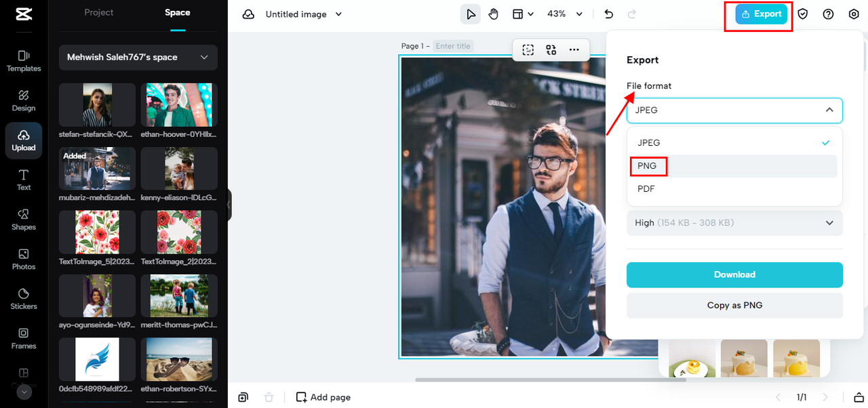The width and height of the screenshot is (868, 408).
Task: Click the CapCut logo icon
Action: pos(24,15)
